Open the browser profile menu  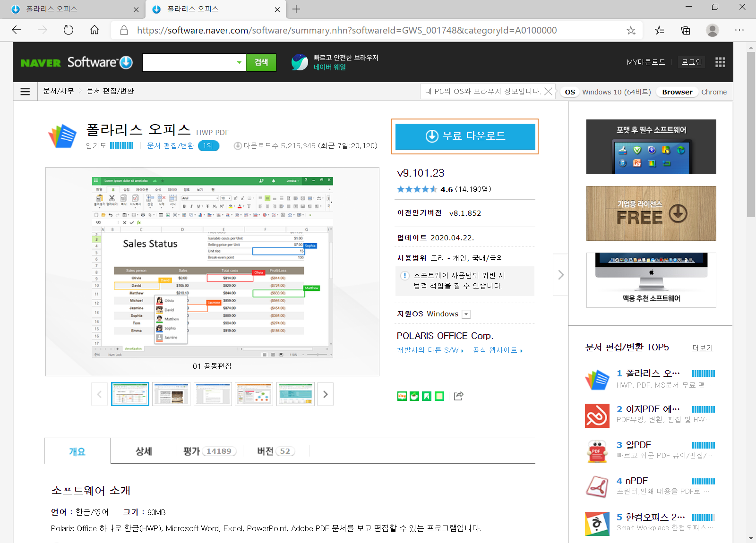coord(713,30)
